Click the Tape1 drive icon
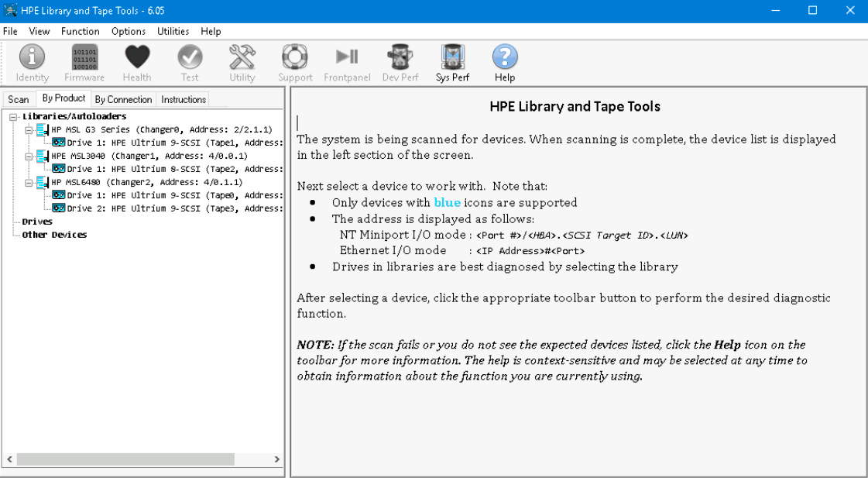 [58, 143]
